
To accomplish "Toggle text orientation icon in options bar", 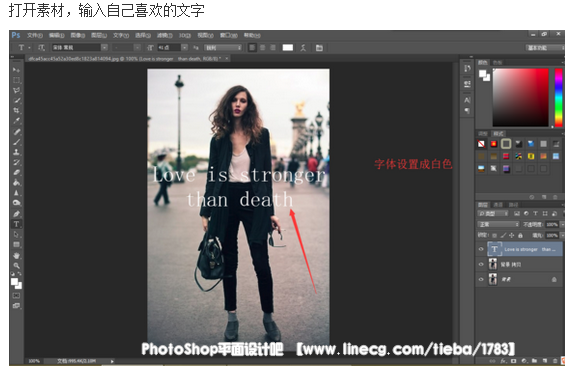I will pos(41,48).
